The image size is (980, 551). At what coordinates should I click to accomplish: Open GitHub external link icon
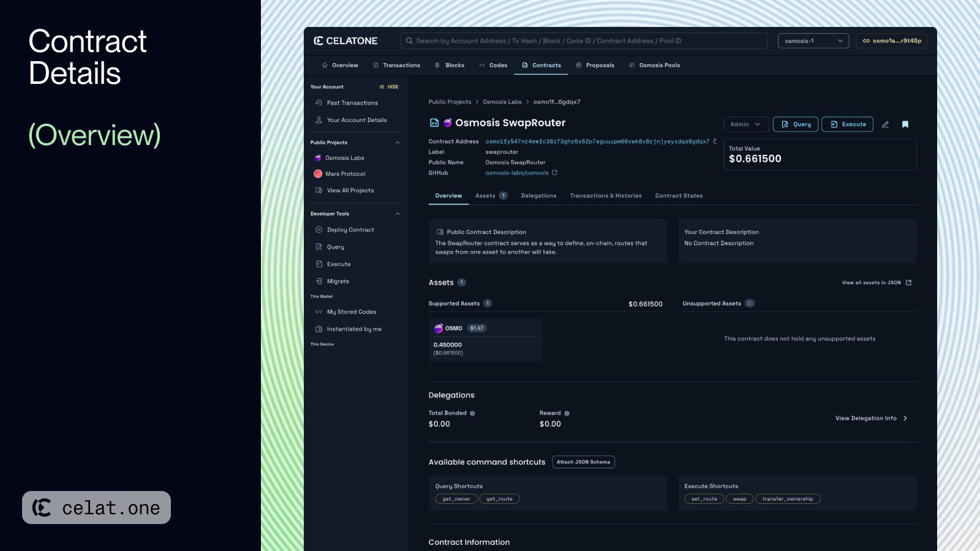point(555,173)
